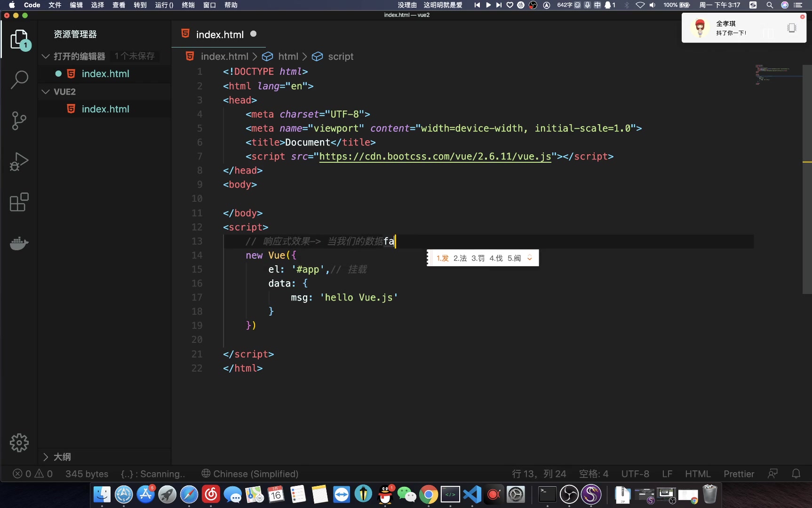The image size is (812, 508).
Task: Open index.html in VUE2 folder
Action: pos(105,109)
